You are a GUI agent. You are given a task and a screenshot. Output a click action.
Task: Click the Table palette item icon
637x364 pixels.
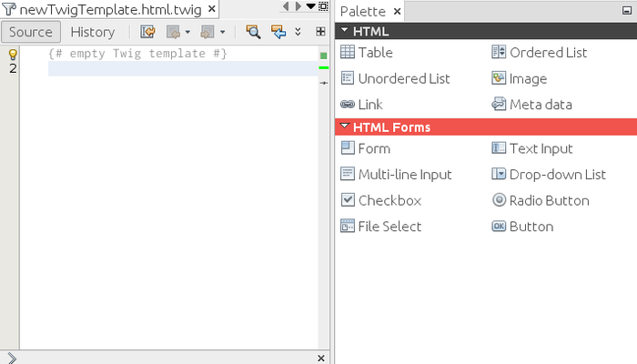pos(348,53)
